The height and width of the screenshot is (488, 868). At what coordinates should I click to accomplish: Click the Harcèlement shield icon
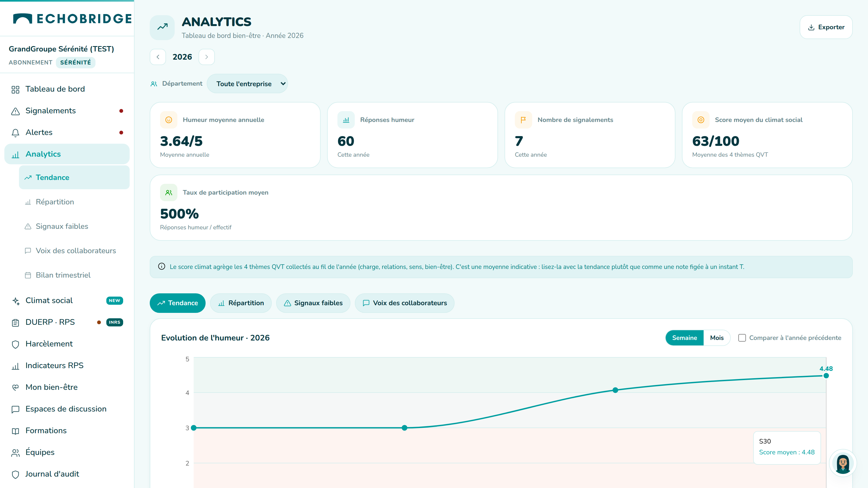click(15, 344)
